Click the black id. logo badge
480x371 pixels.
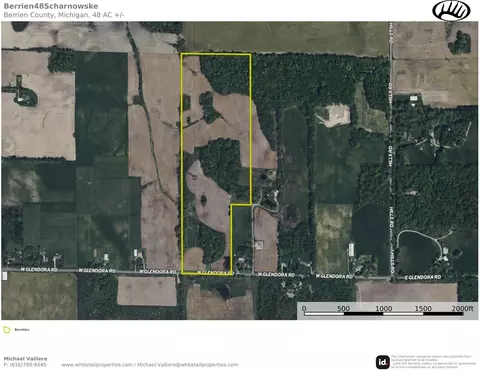pos(383,362)
